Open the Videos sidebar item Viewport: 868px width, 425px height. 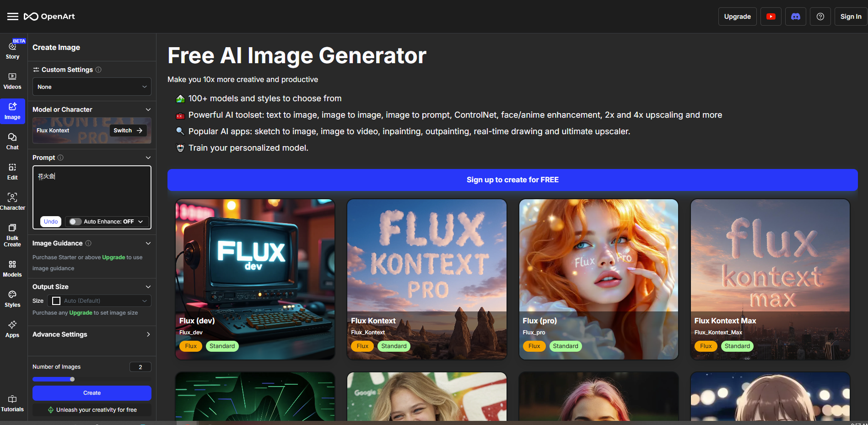coord(12,81)
